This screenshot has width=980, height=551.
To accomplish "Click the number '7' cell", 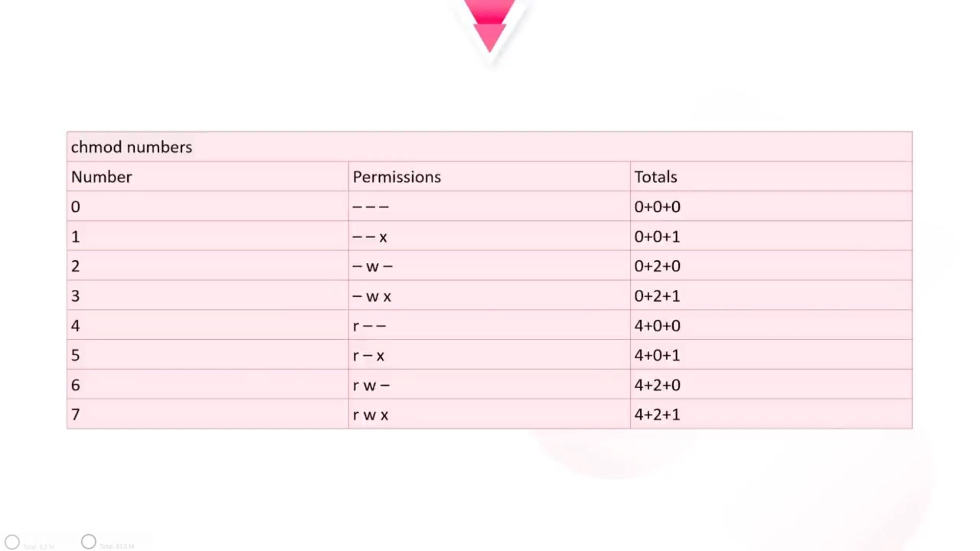I will coord(76,414).
